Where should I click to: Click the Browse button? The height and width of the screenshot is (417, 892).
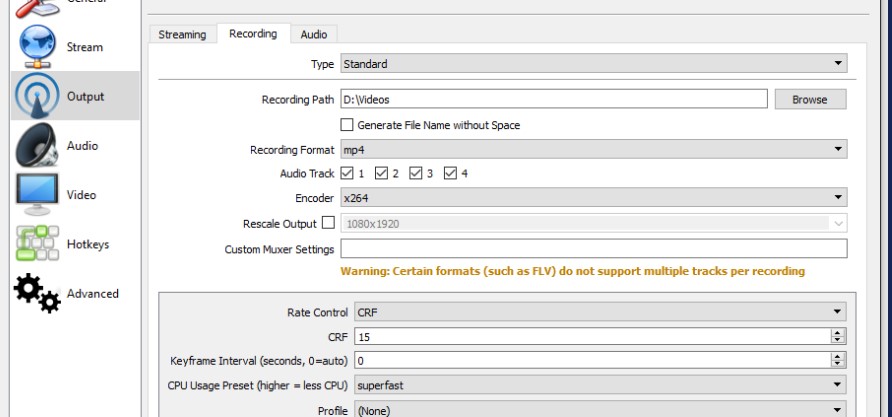809,100
